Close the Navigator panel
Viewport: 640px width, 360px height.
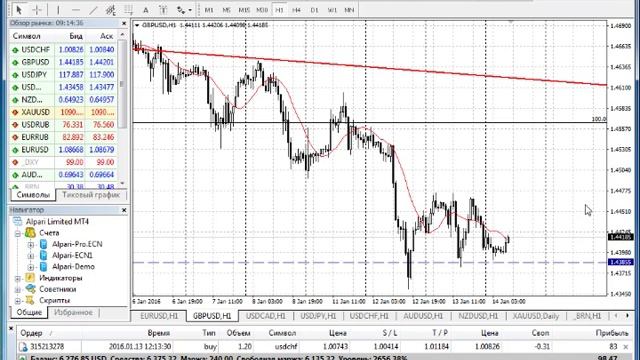click(124, 210)
